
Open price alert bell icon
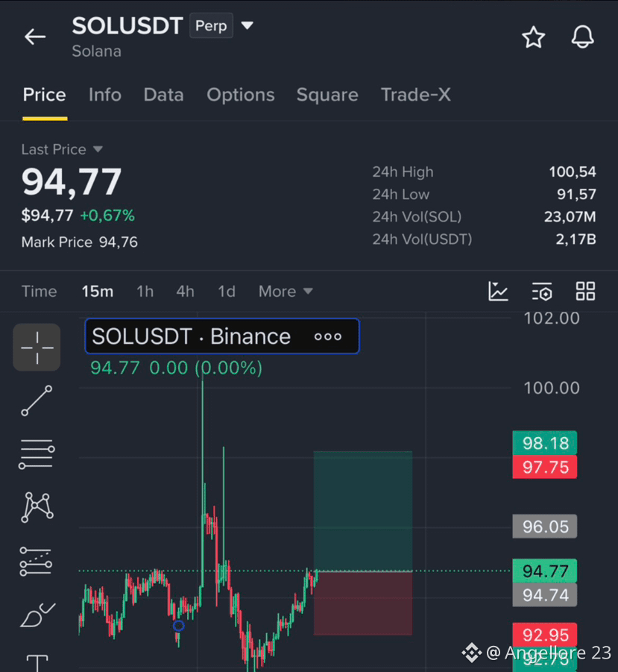pos(582,37)
